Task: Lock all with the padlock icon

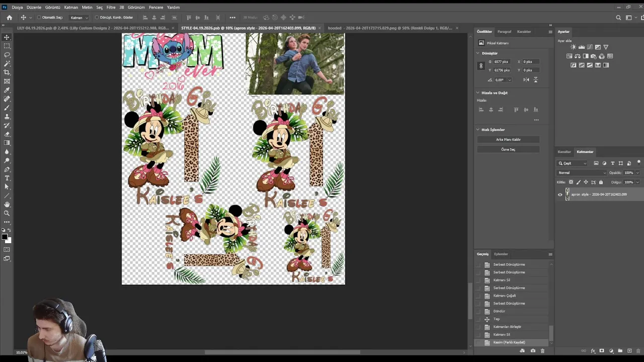Action: (601, 182)
